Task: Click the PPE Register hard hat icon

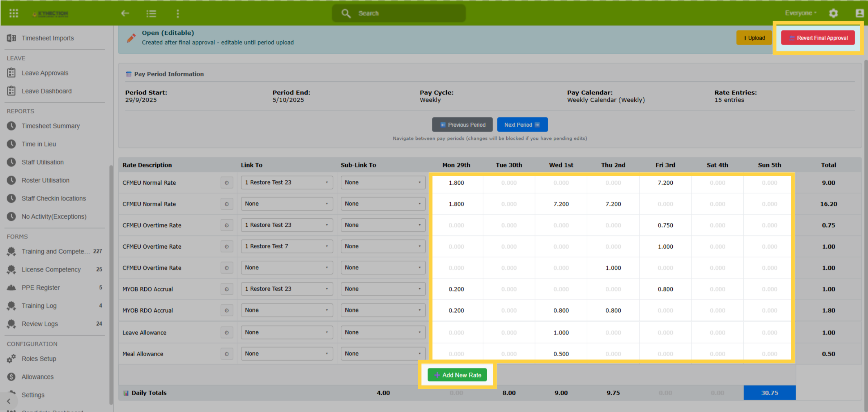Action: click(11, 287)
